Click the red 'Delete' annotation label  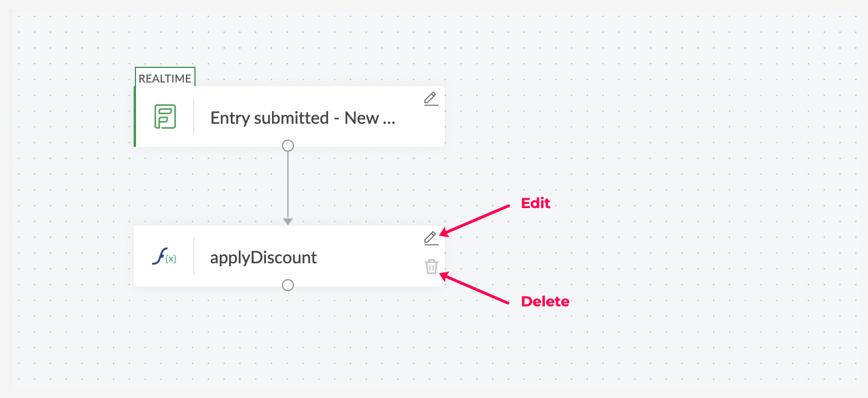pos(545,302)
